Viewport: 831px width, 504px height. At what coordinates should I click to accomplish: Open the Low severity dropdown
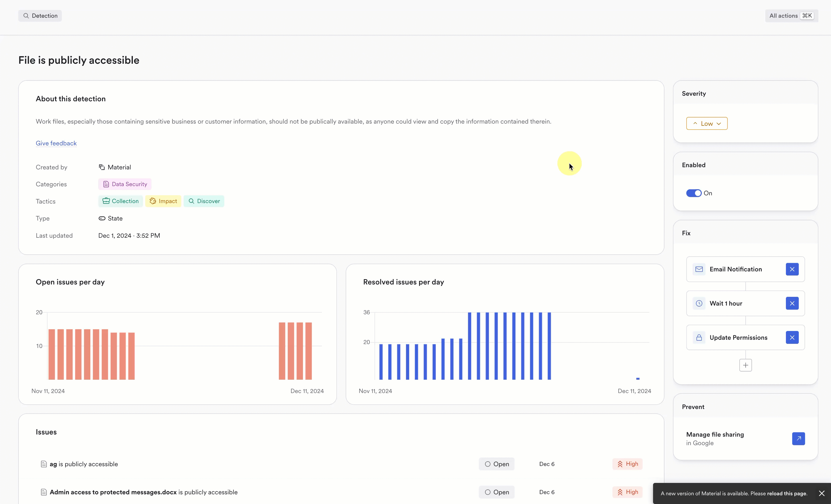(707, 123)
